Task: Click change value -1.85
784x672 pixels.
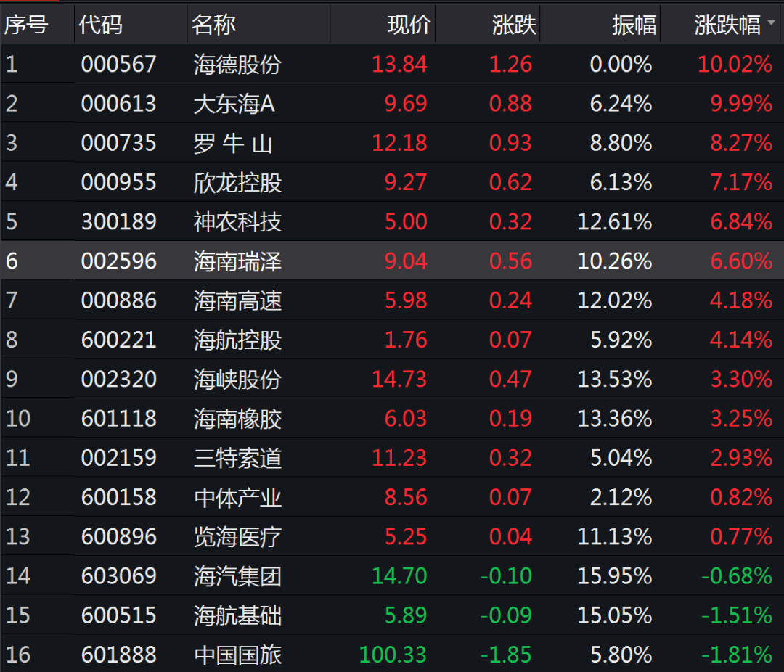Action: point(506,655)
